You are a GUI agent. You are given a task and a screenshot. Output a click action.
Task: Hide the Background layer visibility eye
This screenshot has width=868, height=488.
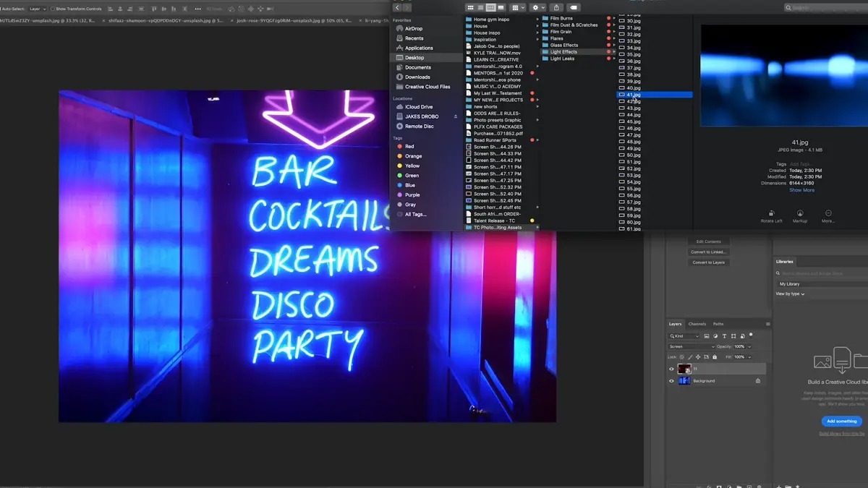pos(671,381)
